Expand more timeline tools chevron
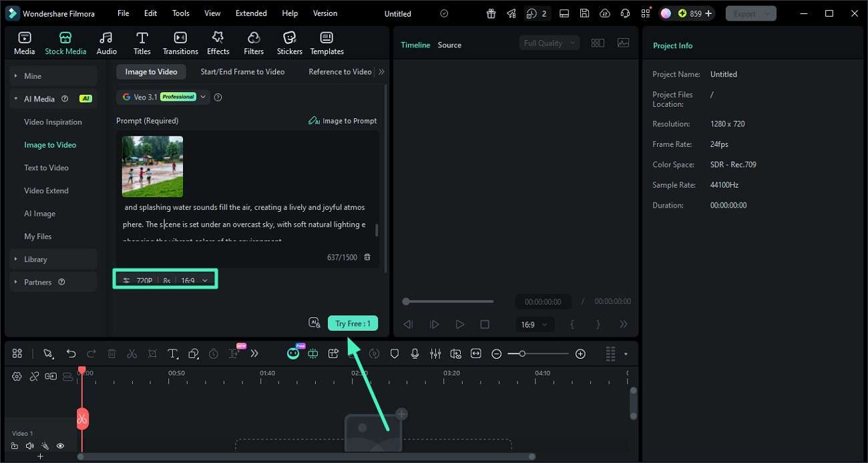The image size is (868, 463). coord(254,353)
